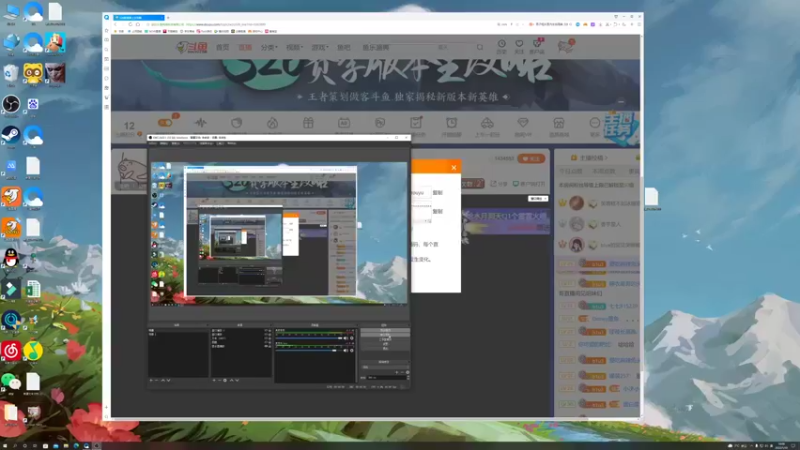Move selected OBS source down with arrow
Screen dimensions: 800x450
[237, 380]
